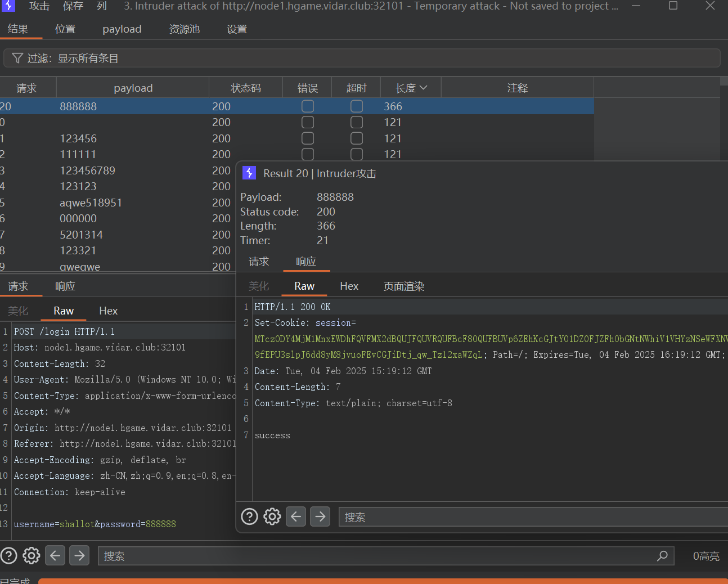Select the row with payload 5201314
Screen dimensions: 728x584
click(117, 235)
